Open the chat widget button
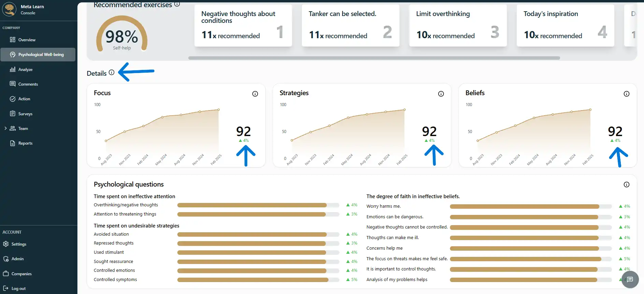 [630, 280]
